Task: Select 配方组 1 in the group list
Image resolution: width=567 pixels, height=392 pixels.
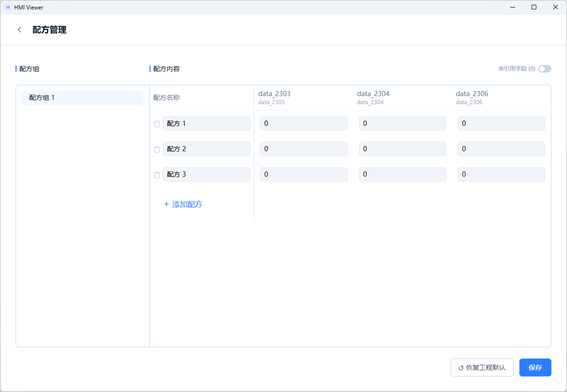Action: click(83, 98)
